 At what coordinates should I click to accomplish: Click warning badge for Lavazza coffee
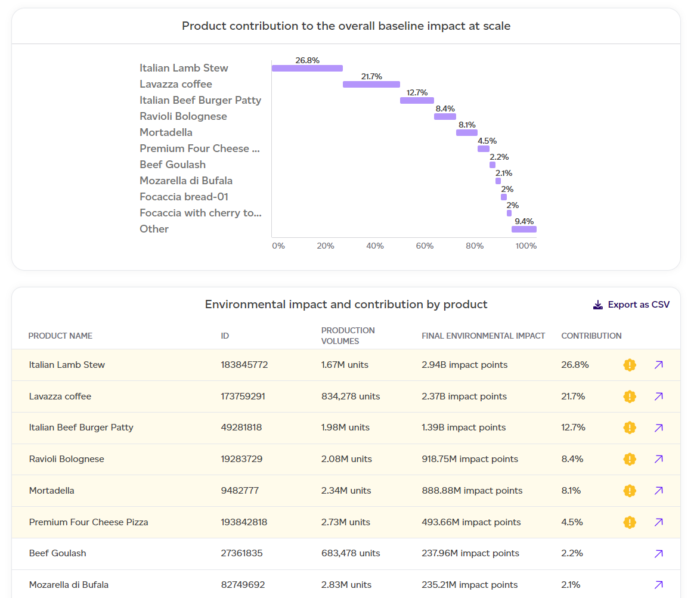click(x=630, y=396)
